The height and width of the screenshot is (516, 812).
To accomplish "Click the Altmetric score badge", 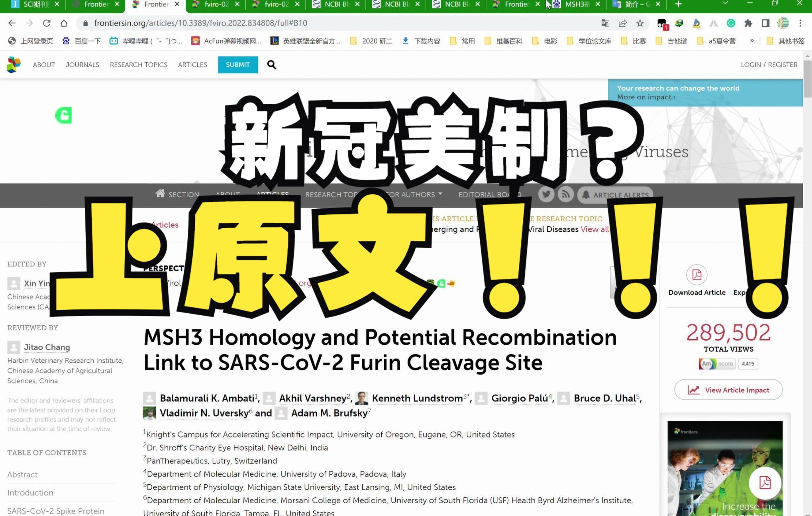I will coord(728,364).
